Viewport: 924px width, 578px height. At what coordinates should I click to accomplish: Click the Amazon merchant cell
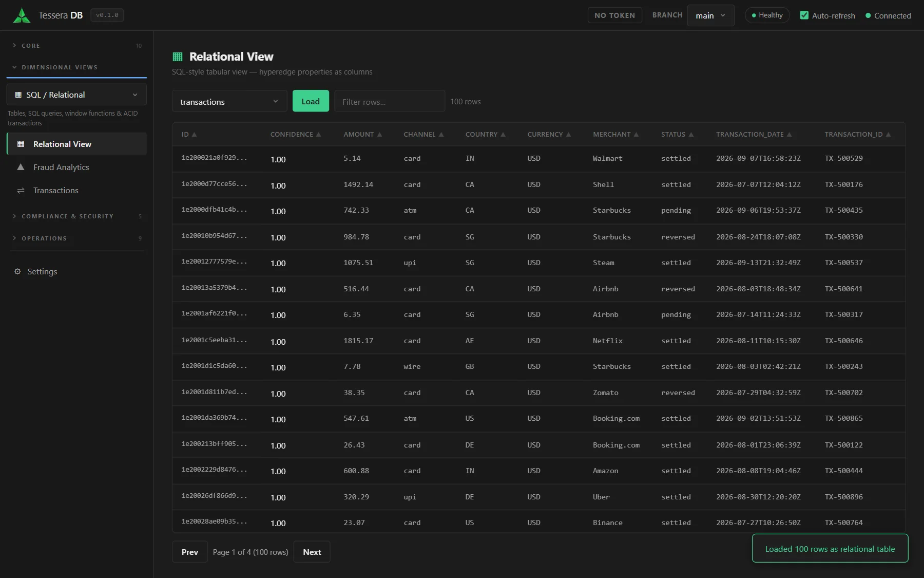click(605, 471)
